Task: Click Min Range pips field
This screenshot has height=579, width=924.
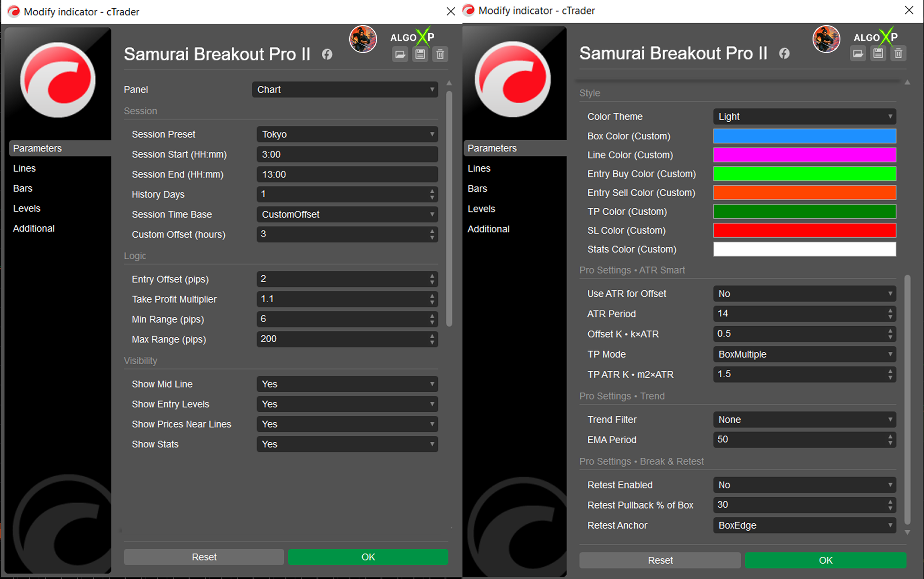Action: (x=347, y=319)
